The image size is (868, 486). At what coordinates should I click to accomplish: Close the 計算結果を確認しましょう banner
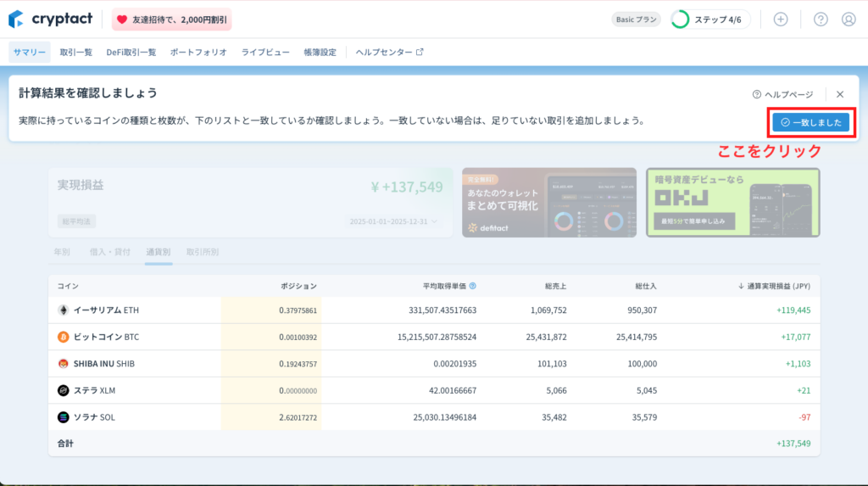(840, 94)
